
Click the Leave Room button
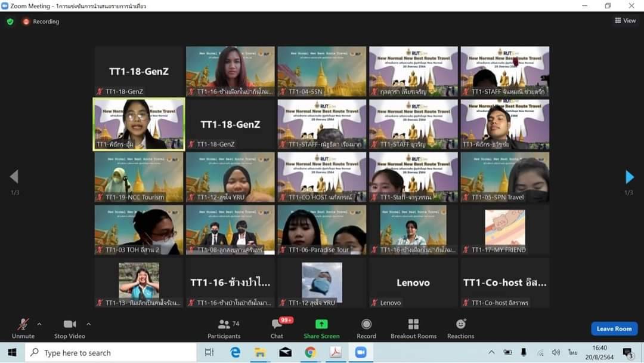tap(614, 328)
